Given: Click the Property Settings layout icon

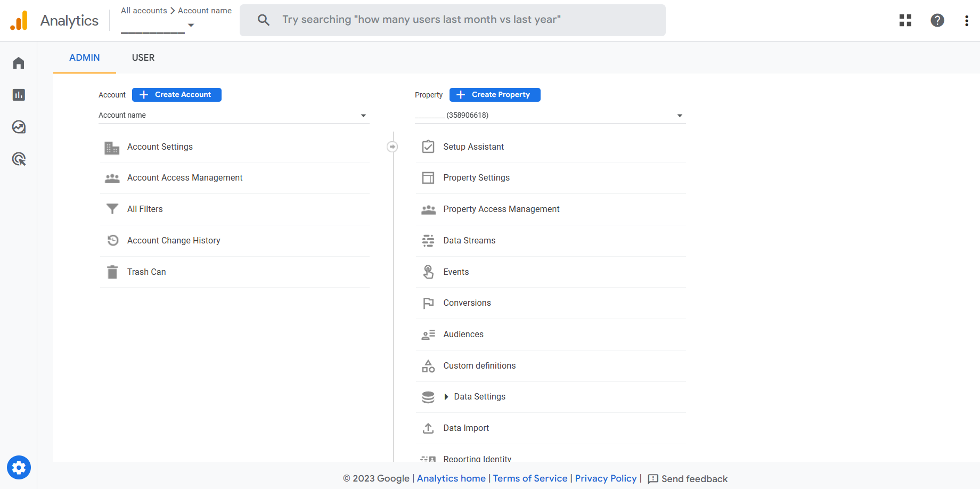Looking at the screenshot, I should pyautogui.click(x=428, y=178).
